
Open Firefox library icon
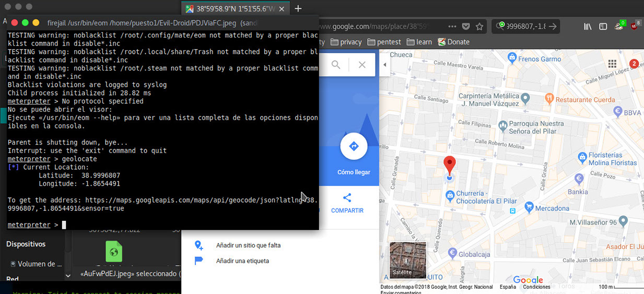588,27
